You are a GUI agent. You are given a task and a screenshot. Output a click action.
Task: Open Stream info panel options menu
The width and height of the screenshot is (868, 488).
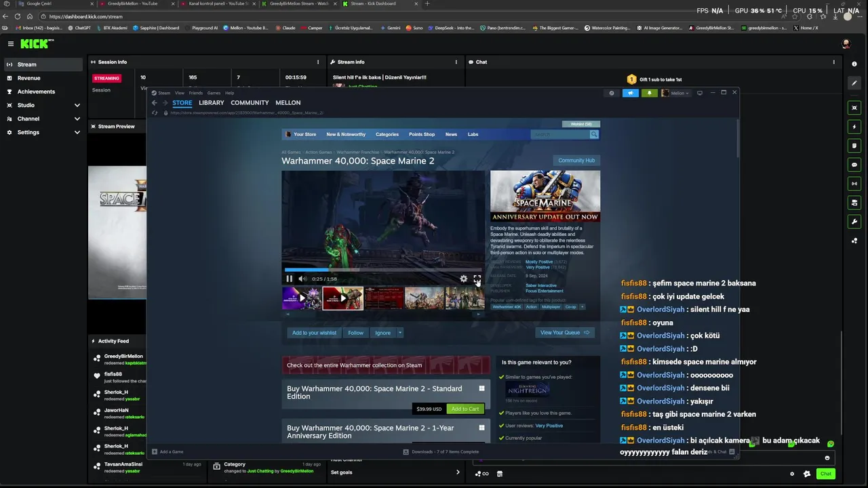[x=456, y=62]
